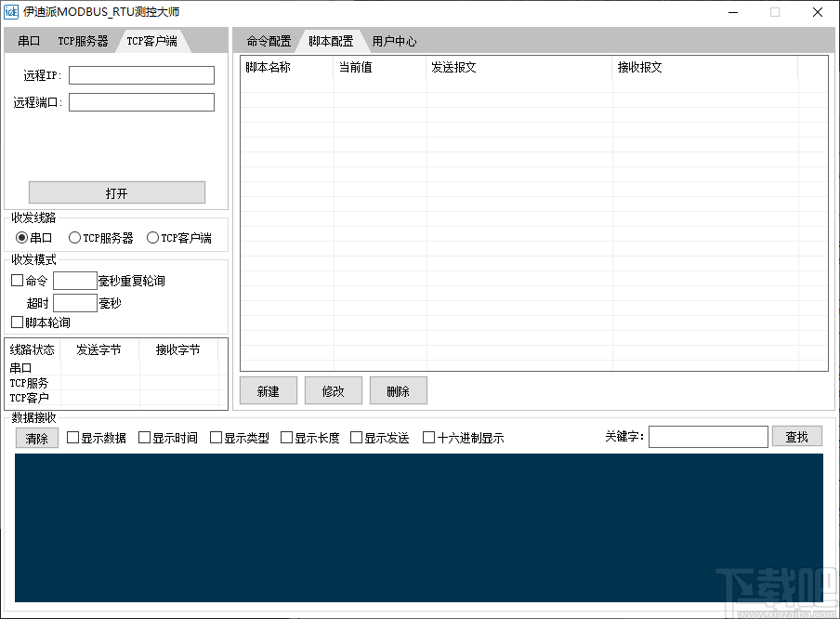Switch to the 串口 tab
Image resolution: width=840 pixels, height=619 pixels.
click(28, 40)
